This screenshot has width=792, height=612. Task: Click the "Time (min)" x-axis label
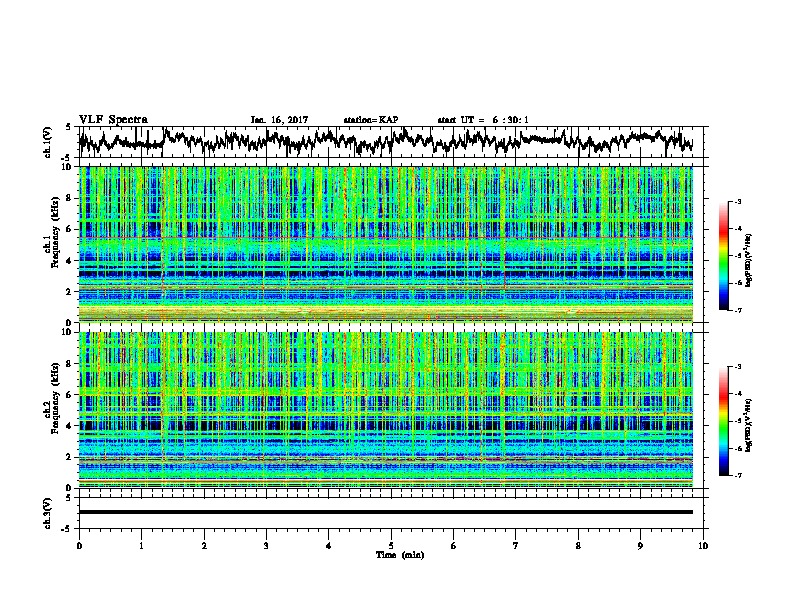(x=400, y=555)
